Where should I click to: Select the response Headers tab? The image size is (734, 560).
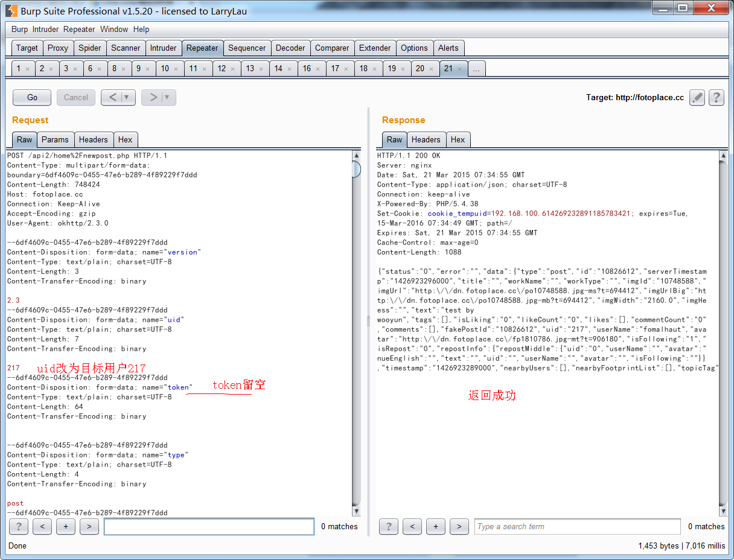click(x=426, y=139)
